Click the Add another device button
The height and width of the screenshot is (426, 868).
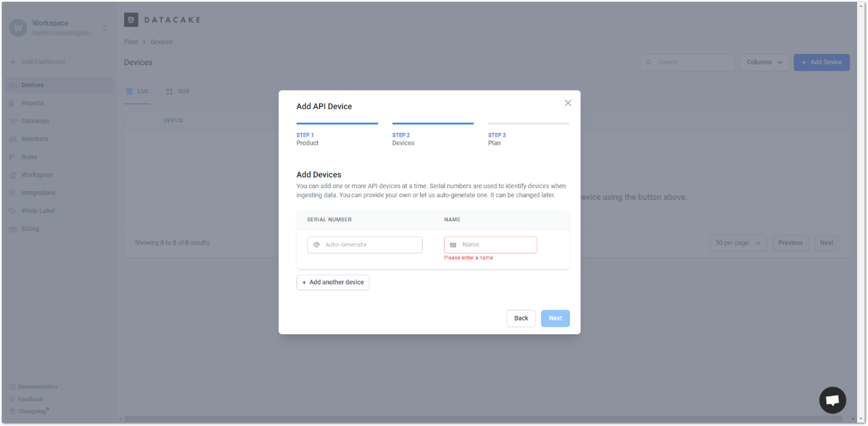click(x=333, y=282)
